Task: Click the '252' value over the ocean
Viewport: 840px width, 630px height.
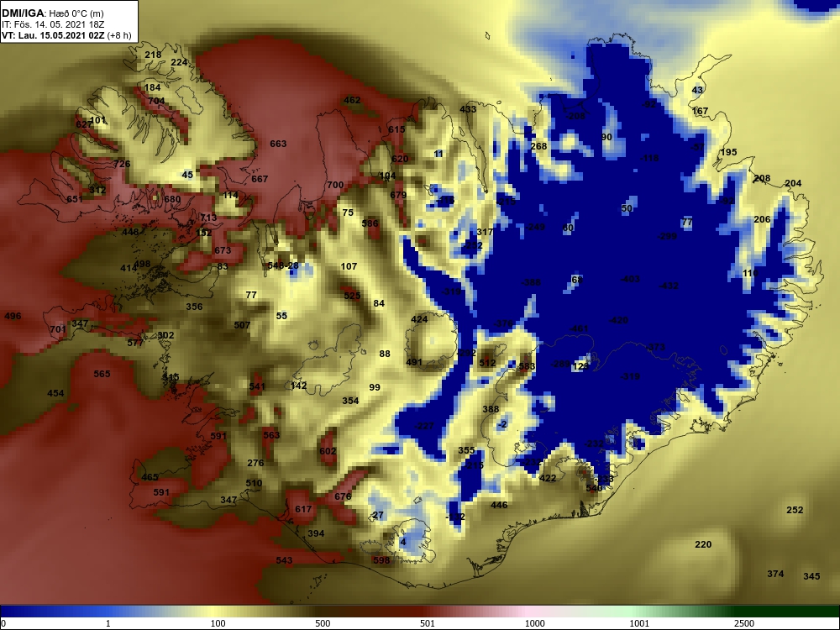Action: tap(795, 510)
